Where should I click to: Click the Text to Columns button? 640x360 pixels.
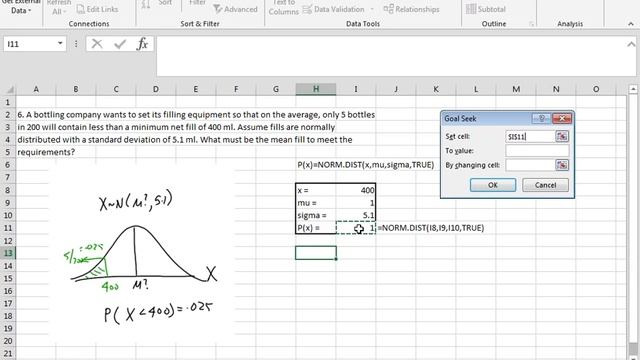point(283,7)
